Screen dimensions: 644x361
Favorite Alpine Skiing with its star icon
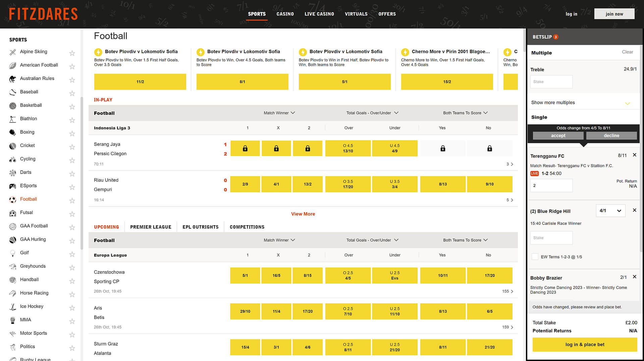[72, 53]
